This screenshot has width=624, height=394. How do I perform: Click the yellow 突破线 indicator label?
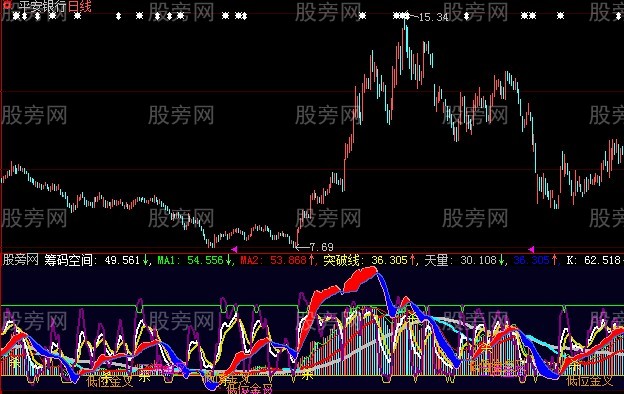[341, 260]
